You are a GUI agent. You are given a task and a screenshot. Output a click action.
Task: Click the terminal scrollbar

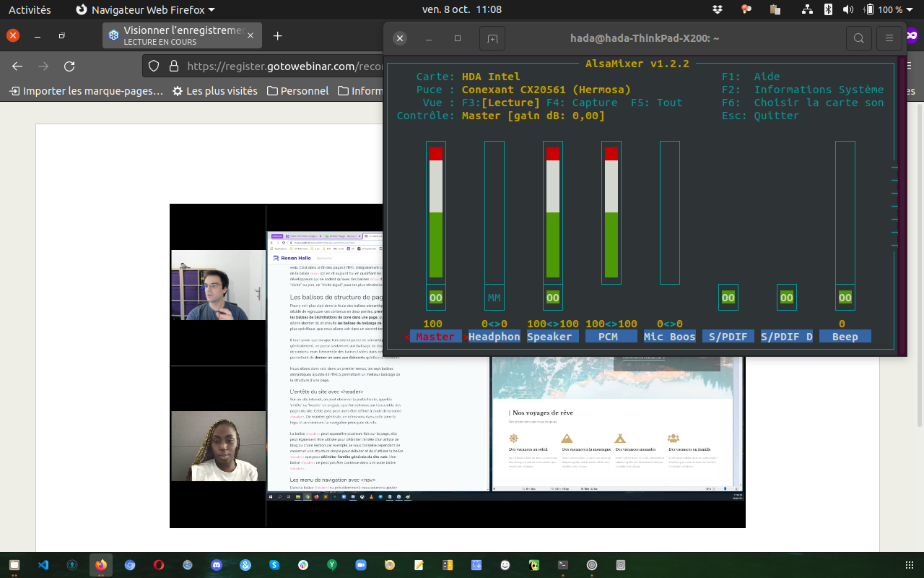tap(902, 207)
